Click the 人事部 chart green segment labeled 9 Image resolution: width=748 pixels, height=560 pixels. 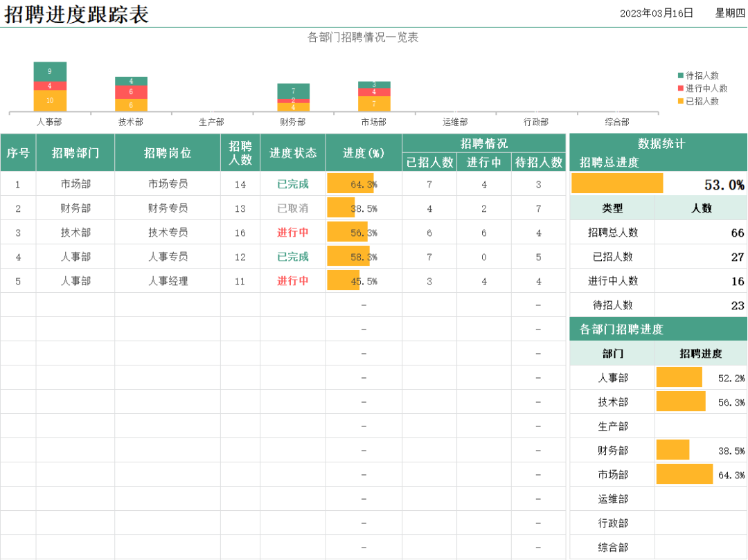point(50,72)
